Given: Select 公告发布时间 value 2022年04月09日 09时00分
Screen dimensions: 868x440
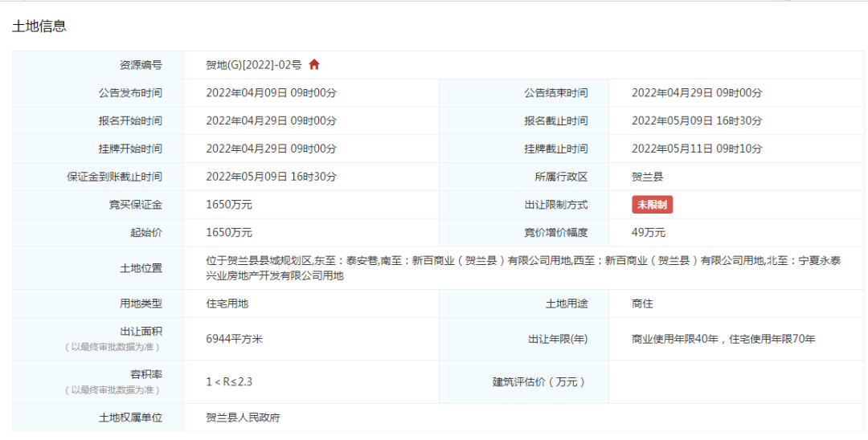Looking at the screenshot, I should 272,93.
